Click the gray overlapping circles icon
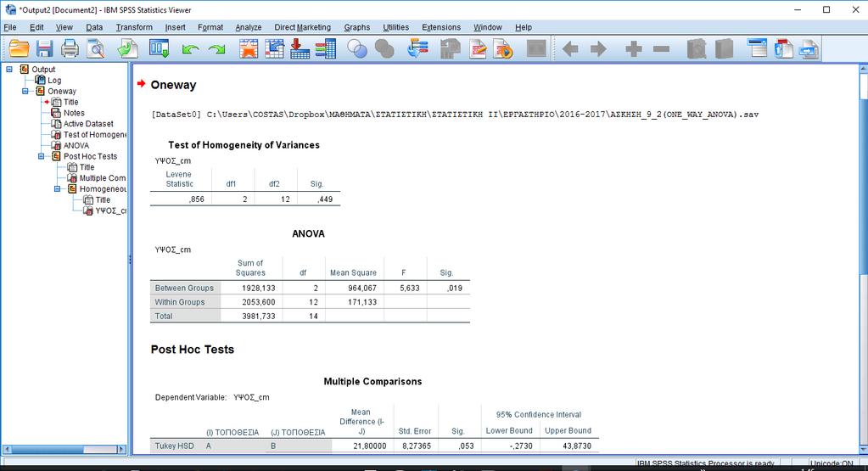Viewport: 868px width, 471px height. click(x=384, y=49)
